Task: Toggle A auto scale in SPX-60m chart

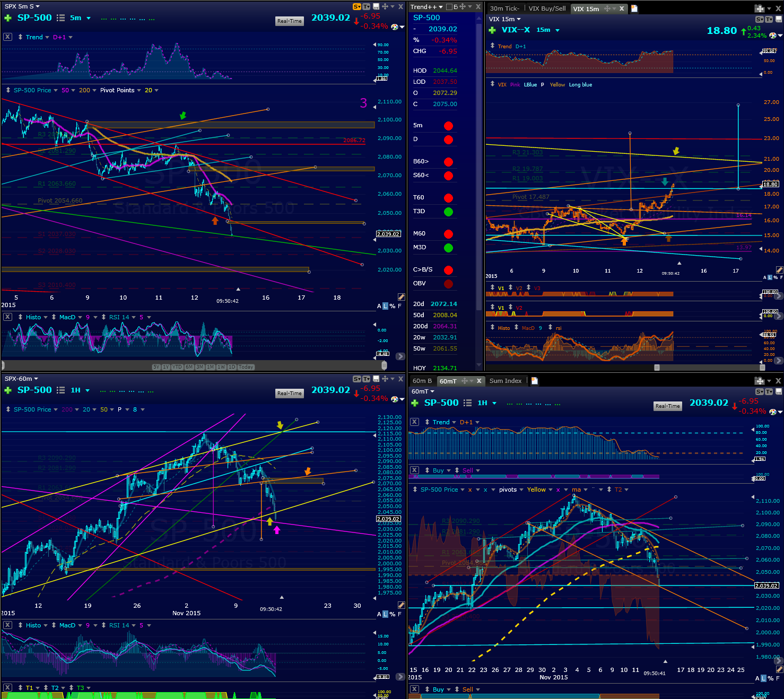Action: tap(379, 614)
